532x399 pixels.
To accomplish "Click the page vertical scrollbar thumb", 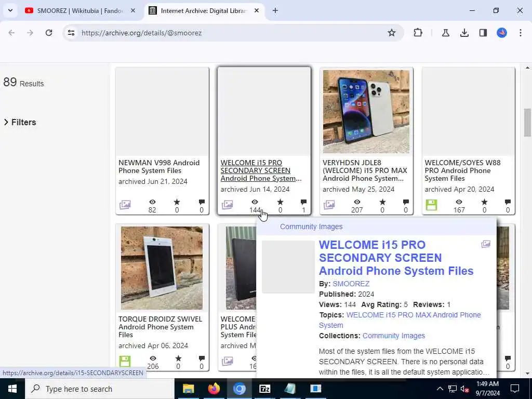I will pyautogui.click(x=527, y=122).
